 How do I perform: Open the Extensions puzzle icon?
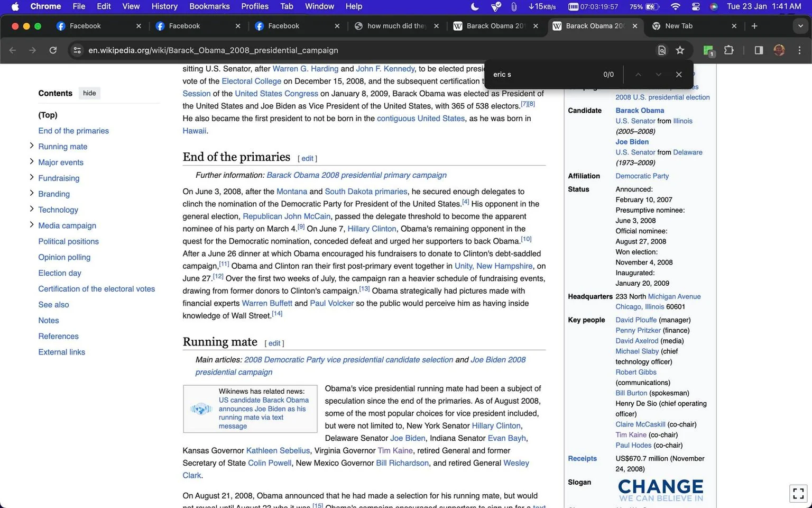[728, 50]
